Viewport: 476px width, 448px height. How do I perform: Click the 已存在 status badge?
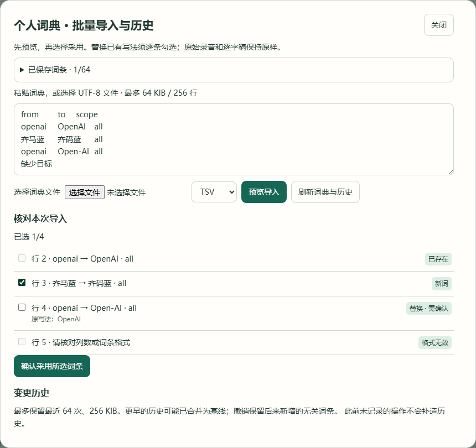(x=438, y=259)
